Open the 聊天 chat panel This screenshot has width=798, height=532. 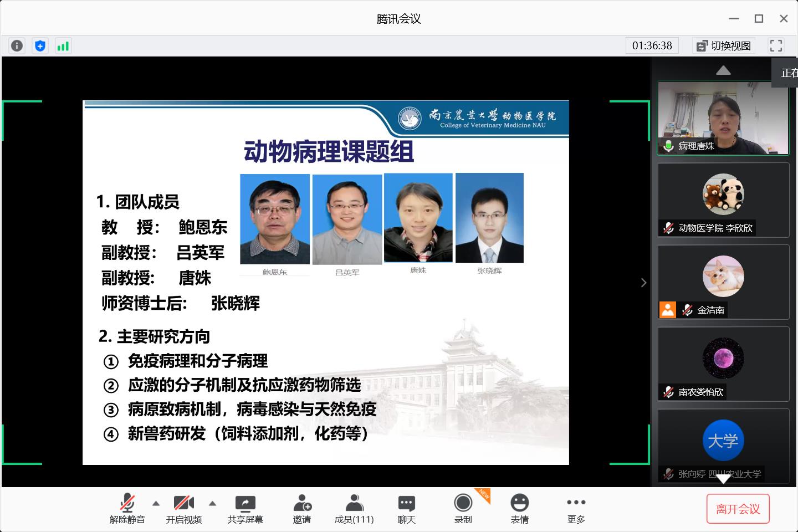pos(406,509)
